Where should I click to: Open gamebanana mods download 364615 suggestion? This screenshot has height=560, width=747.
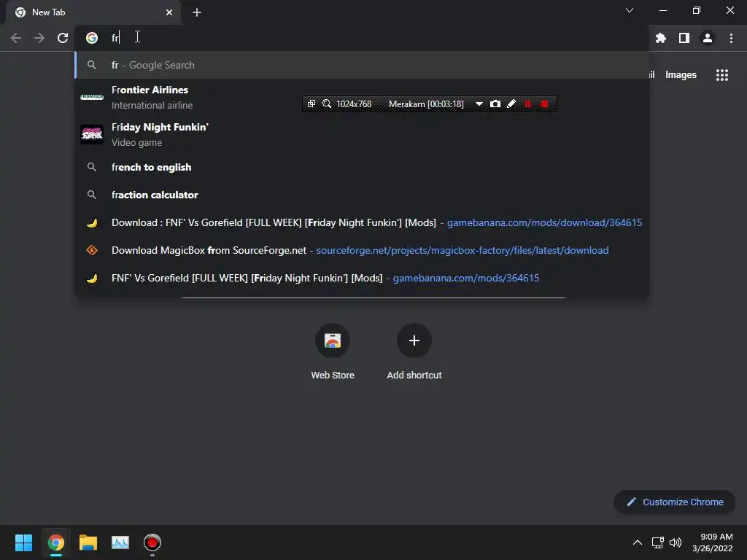point(362,222)
